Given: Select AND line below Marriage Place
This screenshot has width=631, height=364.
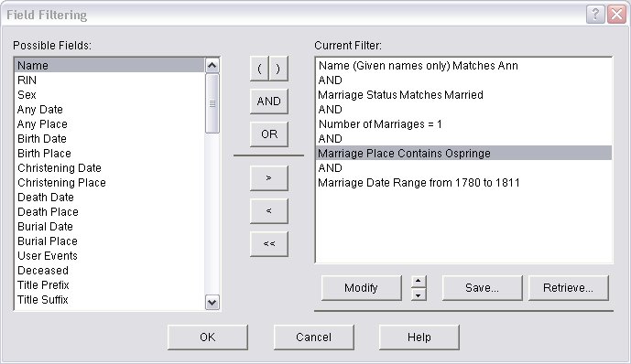Looking at the screenshot, I should tap(463, 168).
